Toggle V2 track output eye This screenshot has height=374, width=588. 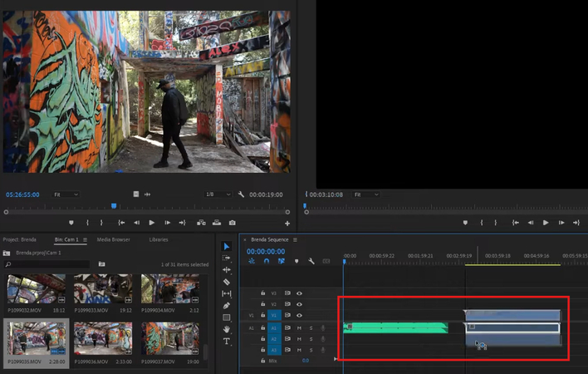tap(299, 304)
